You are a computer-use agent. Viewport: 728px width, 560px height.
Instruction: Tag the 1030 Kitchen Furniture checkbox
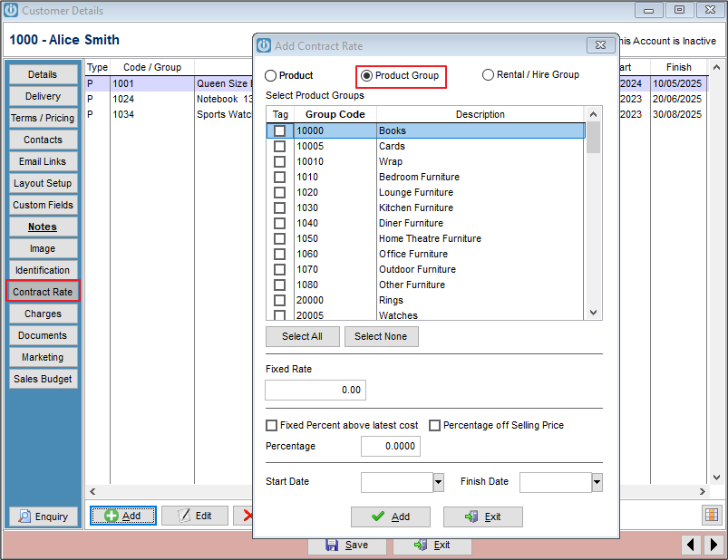[279, 208]
